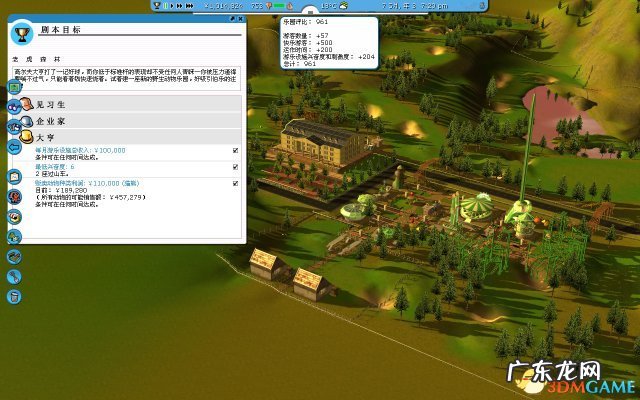Click the large trophy icon in the objectives header
The width and height of the screenshot is (640, 400).
[x=22, y=33]
